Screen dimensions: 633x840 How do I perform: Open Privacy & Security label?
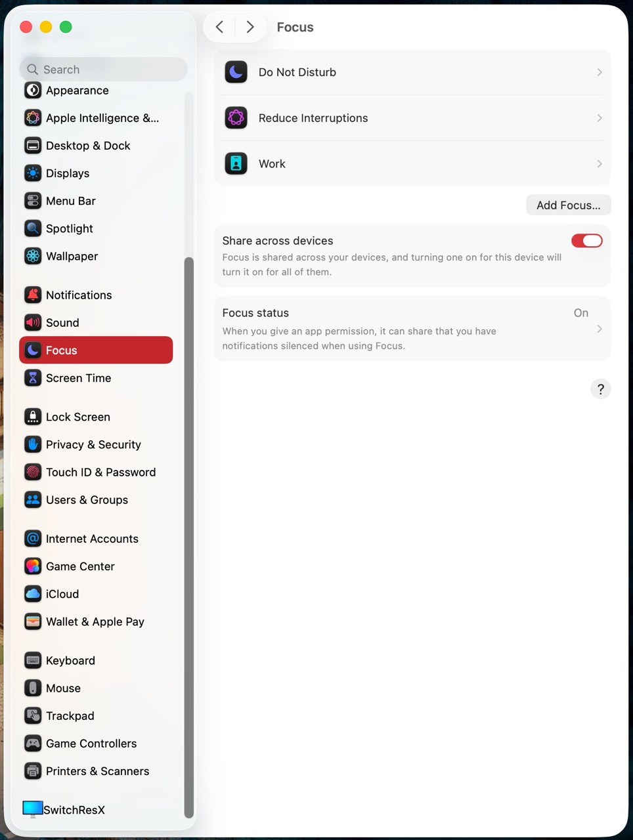(x=93, y=444)
